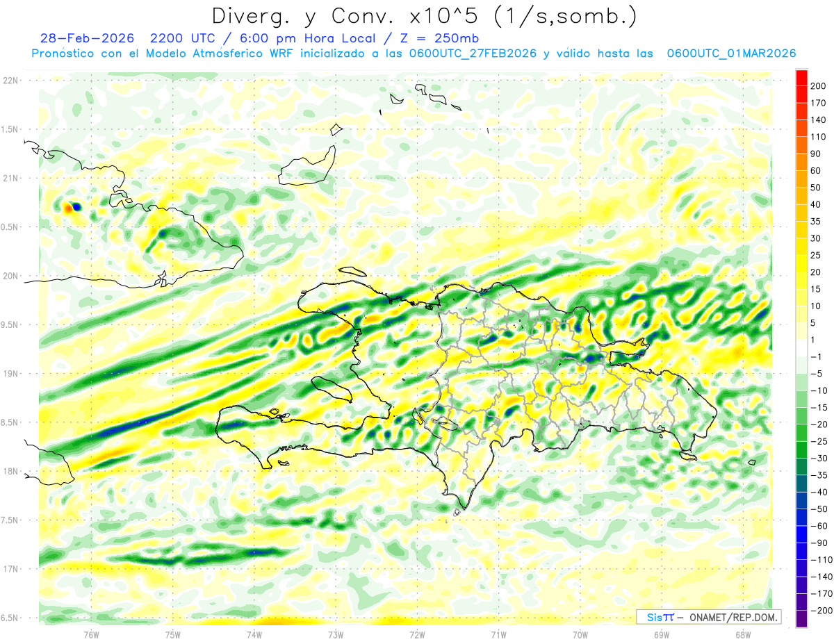Click the colorbar value '-10'

pos(820,390)
